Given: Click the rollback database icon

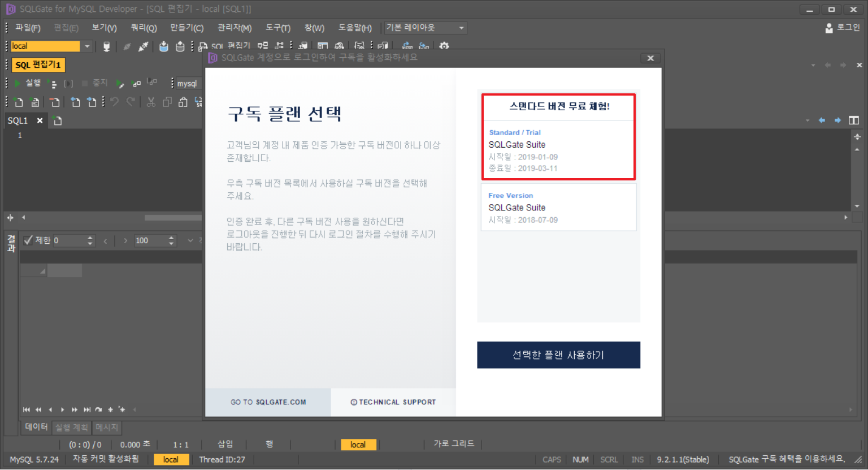Looking at the screenshot, I should point(180,46).
